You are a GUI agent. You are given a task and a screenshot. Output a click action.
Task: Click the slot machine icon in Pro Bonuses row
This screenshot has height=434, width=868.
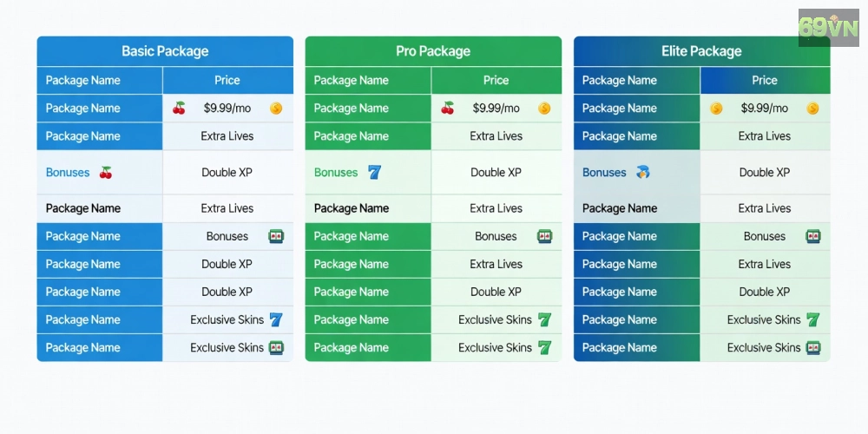[545, 237]
